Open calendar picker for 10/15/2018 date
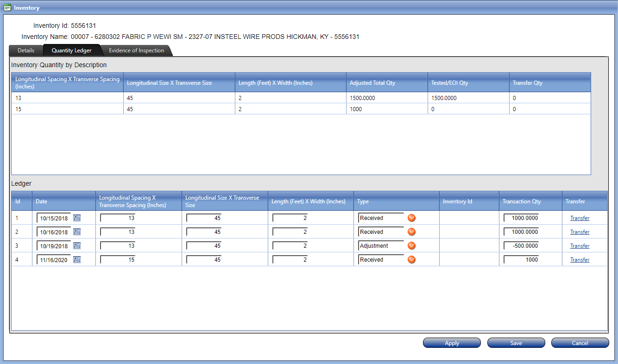 (x=77, y=218)
